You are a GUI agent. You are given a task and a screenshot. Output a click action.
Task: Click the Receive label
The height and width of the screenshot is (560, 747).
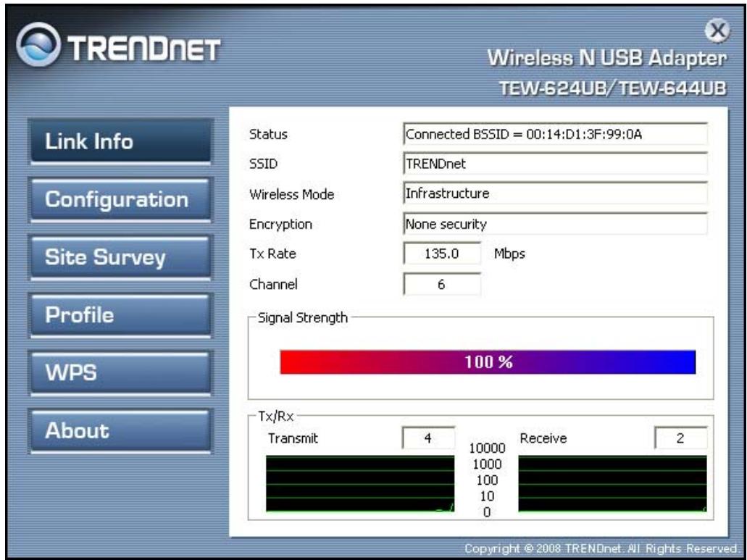pyautogui.click(x=543, y=438)
